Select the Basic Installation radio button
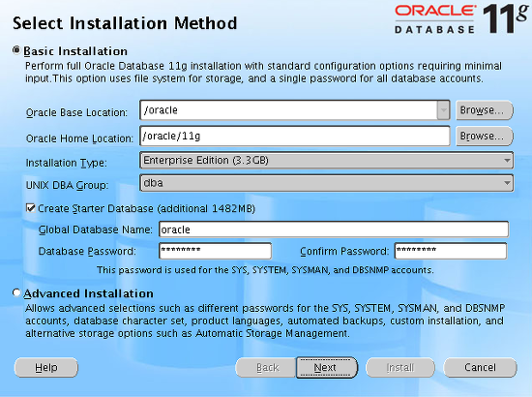The width and height of the screenshot is (532, 397). pos(16,50)
